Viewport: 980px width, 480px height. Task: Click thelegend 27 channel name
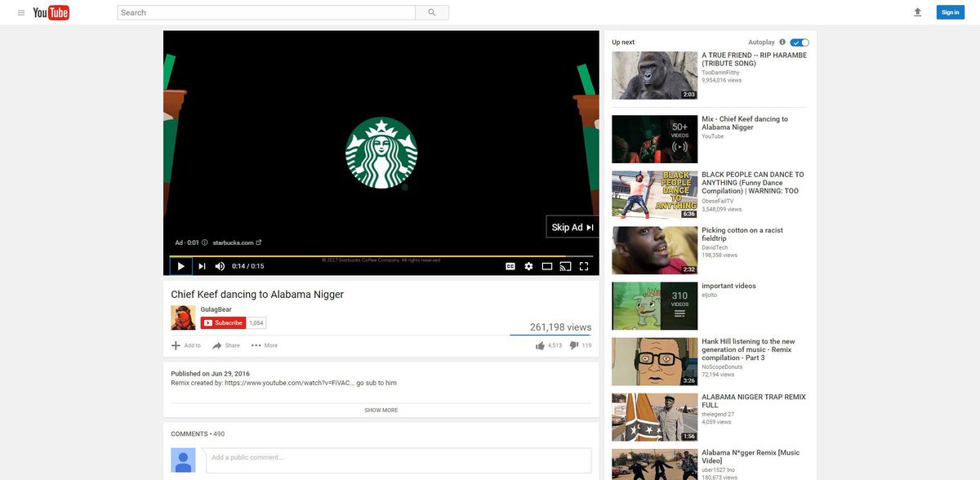click(x=719, y=415)
